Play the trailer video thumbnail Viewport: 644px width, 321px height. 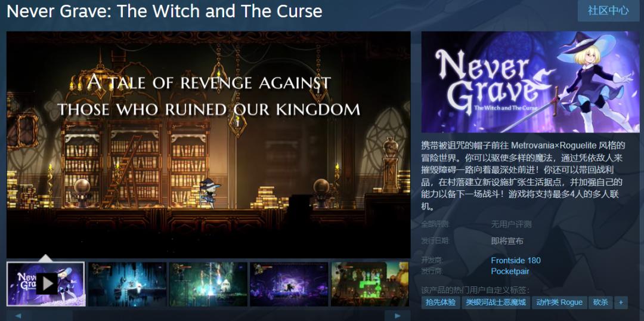45,284
